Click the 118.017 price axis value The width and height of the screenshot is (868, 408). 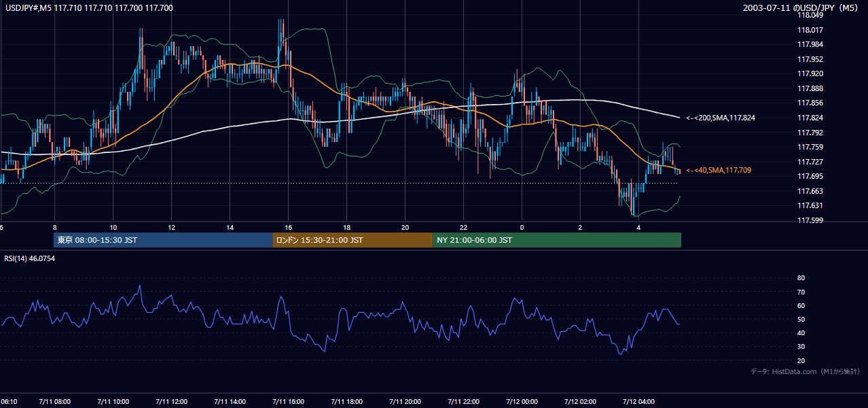click(810, 30)
